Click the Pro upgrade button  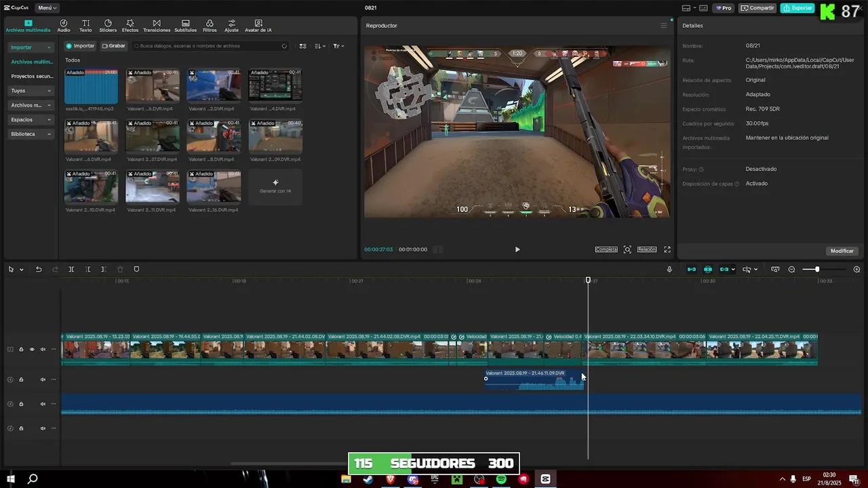[724, 8]
